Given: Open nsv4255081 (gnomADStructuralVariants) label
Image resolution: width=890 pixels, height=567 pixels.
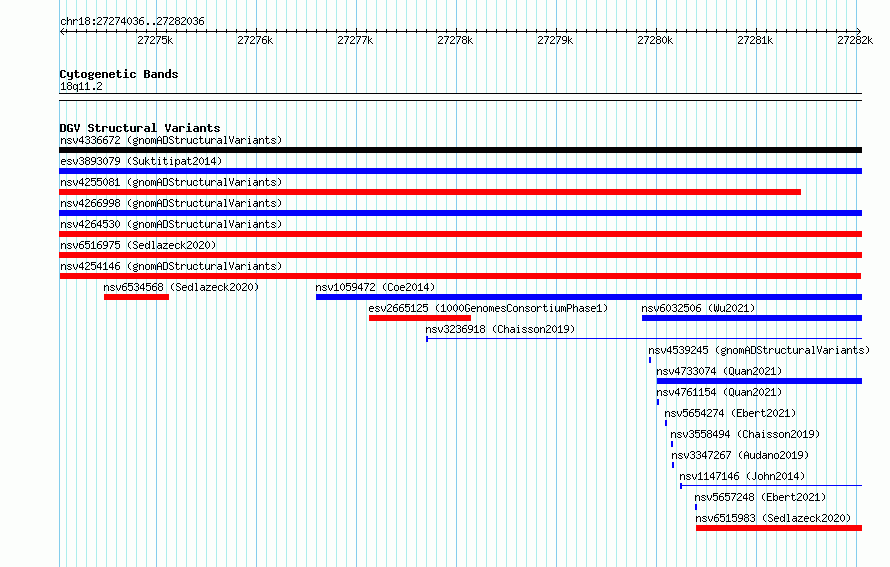Looking at the screenshot, I should point(171,182).
